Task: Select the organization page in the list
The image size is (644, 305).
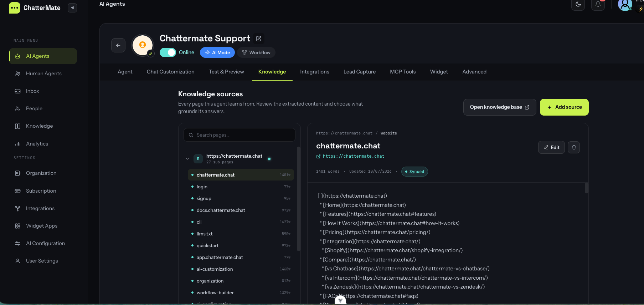Action: (x=241, y=281)
